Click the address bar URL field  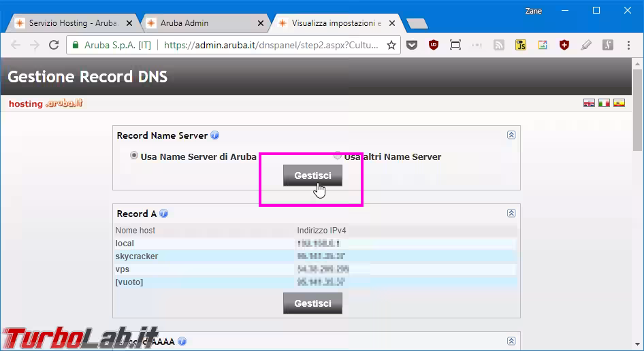pyautogui.click(x=272, y=46)
